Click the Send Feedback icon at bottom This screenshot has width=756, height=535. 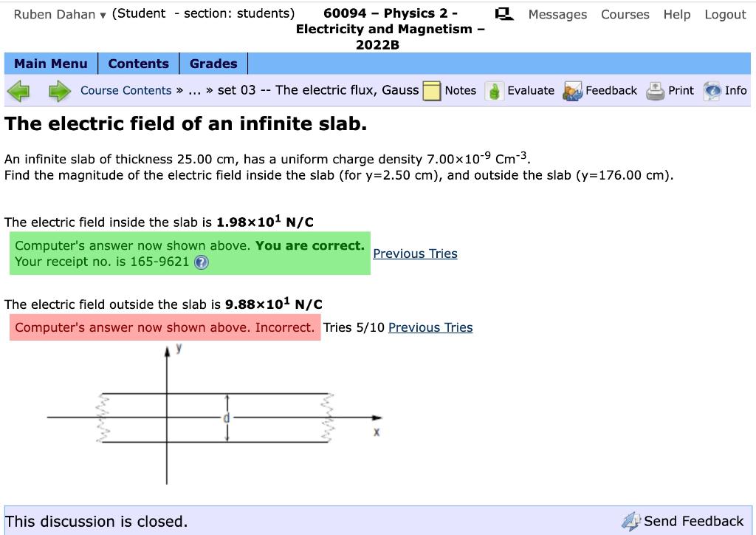point(631,521)
